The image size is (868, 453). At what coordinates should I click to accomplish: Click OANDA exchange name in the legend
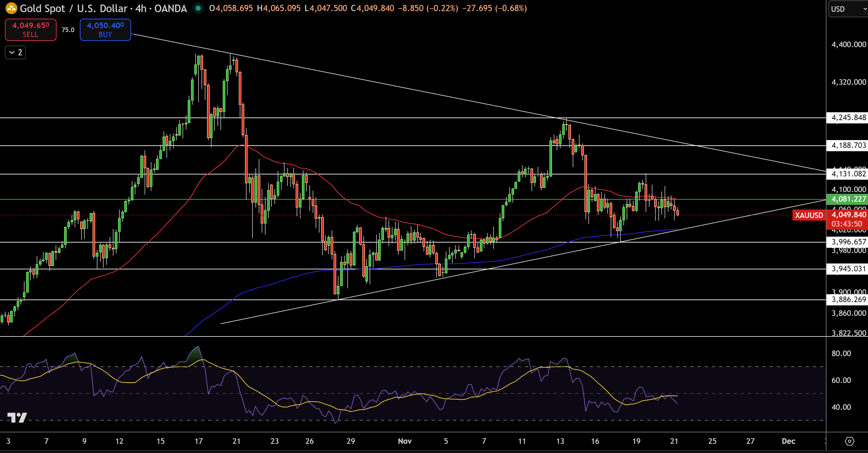coord(170,9)
